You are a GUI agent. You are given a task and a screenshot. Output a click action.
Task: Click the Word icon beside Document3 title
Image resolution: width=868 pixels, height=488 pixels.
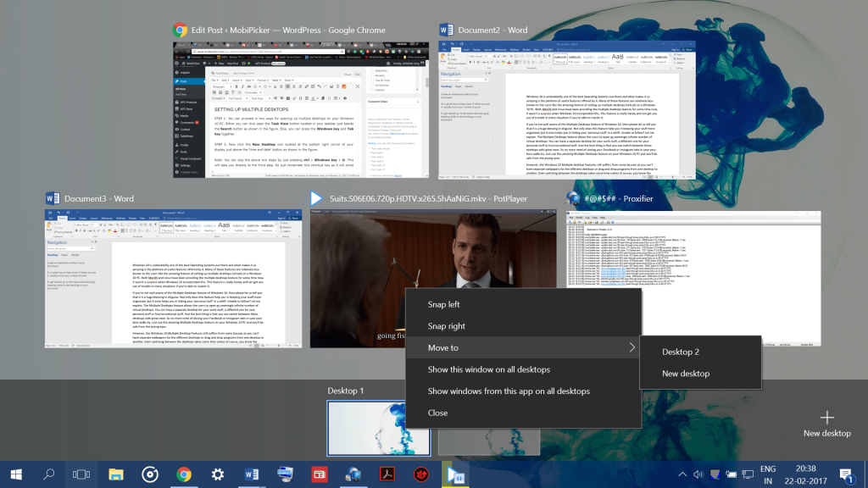pos(53,198)
